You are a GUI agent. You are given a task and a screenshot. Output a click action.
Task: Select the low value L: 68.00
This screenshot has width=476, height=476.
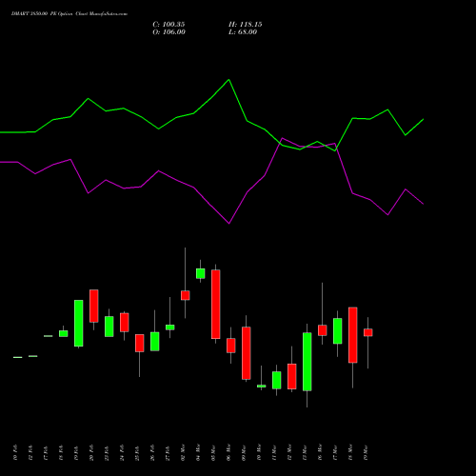point(243,32)
